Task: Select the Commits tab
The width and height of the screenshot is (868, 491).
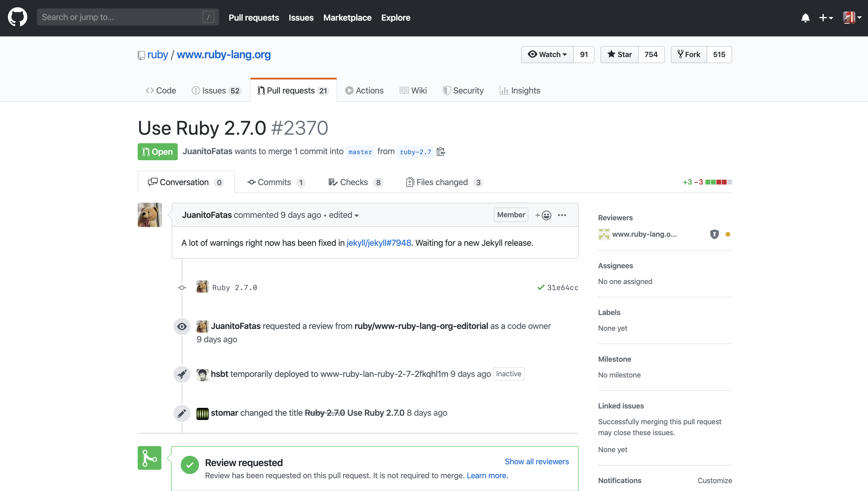Action: coord(276,182)
